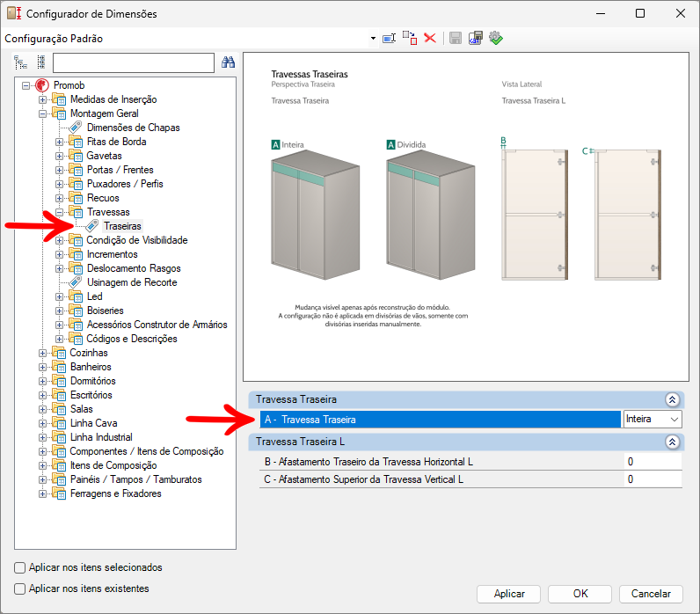Click the save-as disks toolbar icon
This screenshot has height=614, width=700.
coord(476,38)
